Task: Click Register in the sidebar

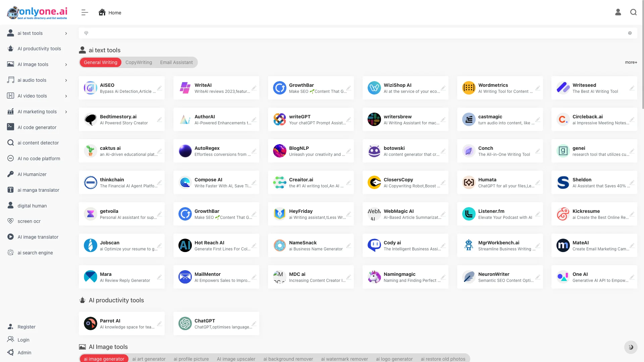Action: click(x=26, y=327)
